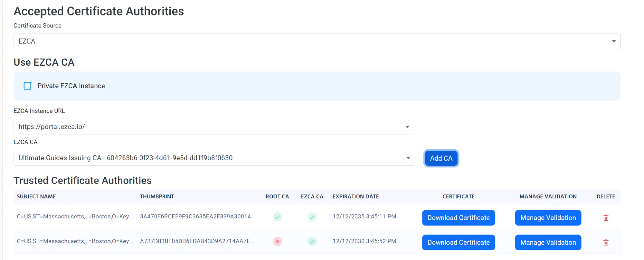Download Certificate for the A737D83B thumbprint row
Image resolution: width=644 pixels, height=260 pixels.
point(459,243)
